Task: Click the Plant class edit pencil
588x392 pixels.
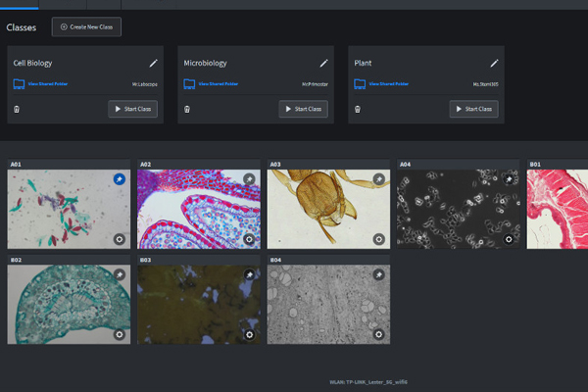Action: [494, 63]
